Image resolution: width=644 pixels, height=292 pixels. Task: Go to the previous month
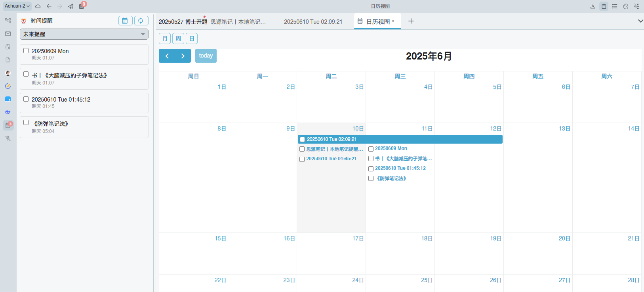click(x=167, y=56)
